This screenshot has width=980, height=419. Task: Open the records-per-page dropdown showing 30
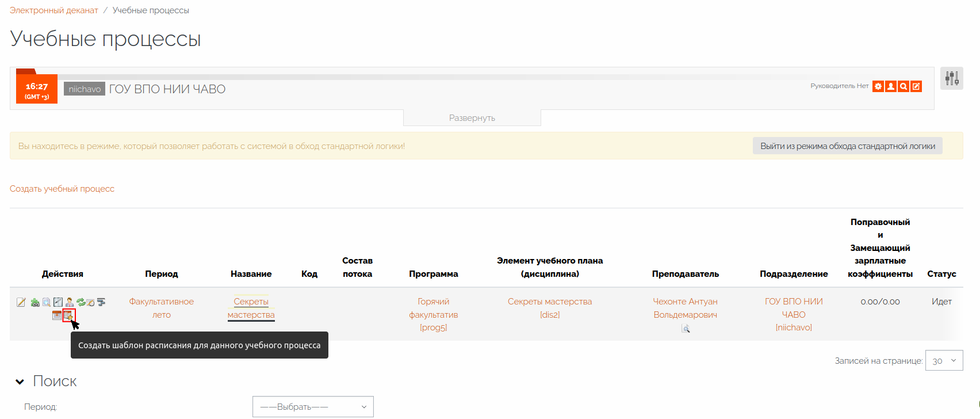pos(944,361)
